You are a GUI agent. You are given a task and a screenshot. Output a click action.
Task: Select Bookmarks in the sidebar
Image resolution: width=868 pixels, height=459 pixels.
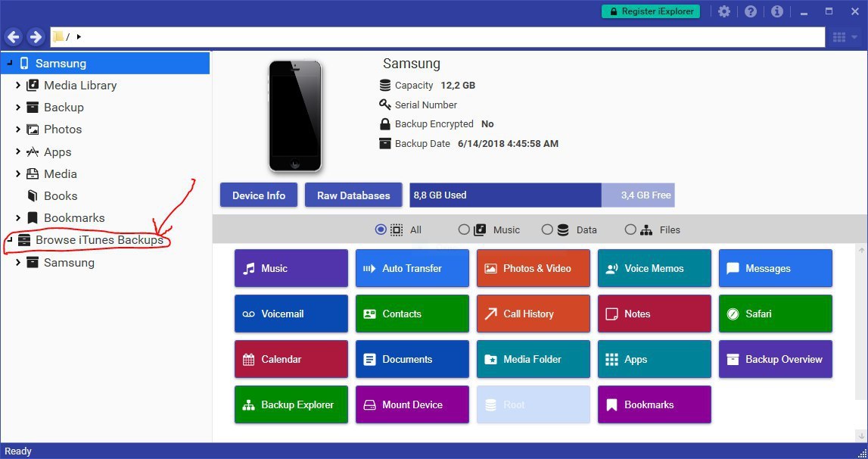[74, 218]
